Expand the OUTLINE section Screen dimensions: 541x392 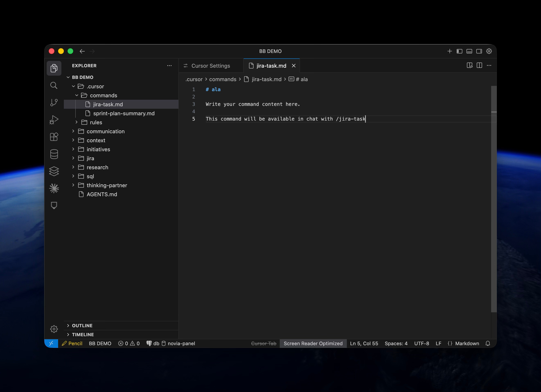pyautogui.click(x=82, y=326)
